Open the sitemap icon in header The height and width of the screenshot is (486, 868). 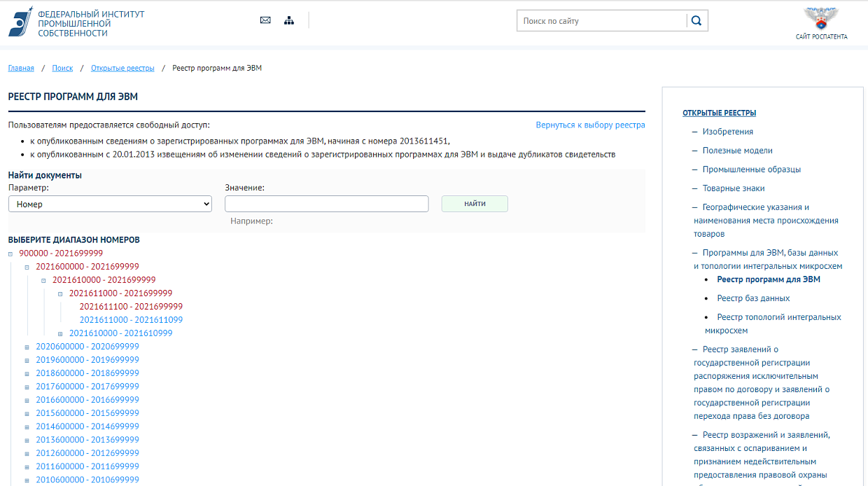pyautogui.click(x=289, y=20)
